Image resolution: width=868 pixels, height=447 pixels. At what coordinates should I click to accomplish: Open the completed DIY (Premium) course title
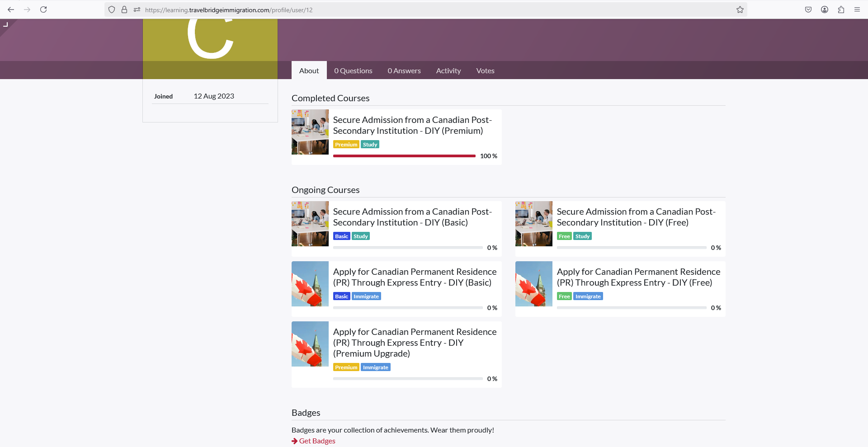point(412,125)
